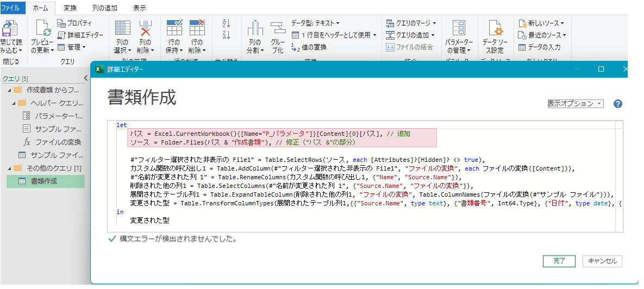
Task: Click the 列の分割 icon
Action: (x=255, y=29)
